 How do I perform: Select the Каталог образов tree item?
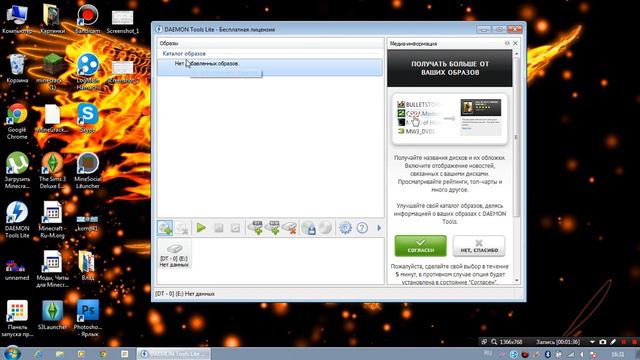coord(184,53)
